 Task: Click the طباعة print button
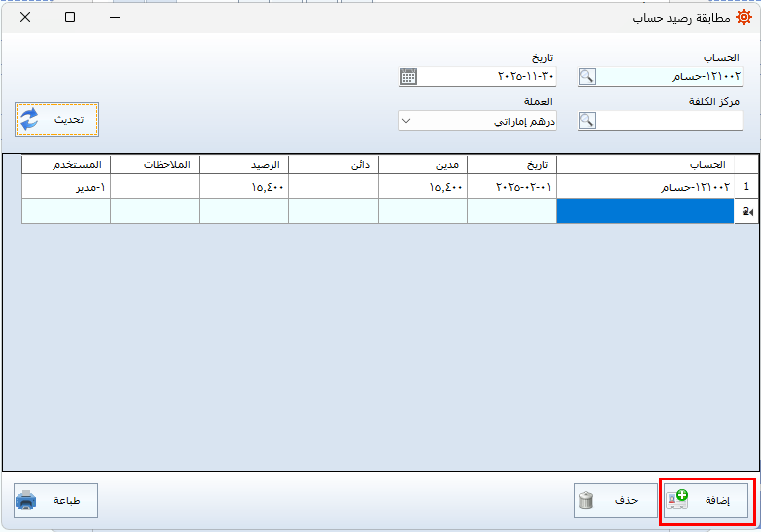point(56,501)
